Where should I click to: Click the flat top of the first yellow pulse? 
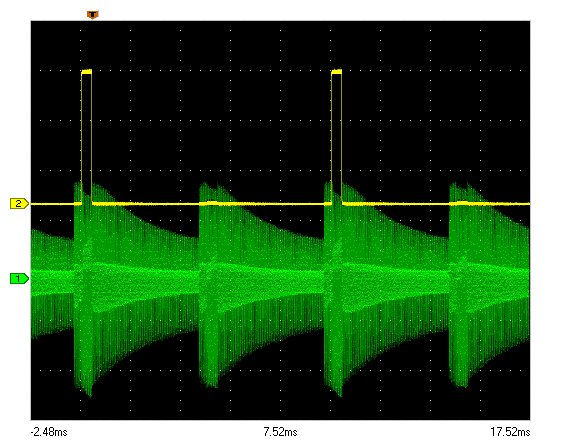click(87, 72)
